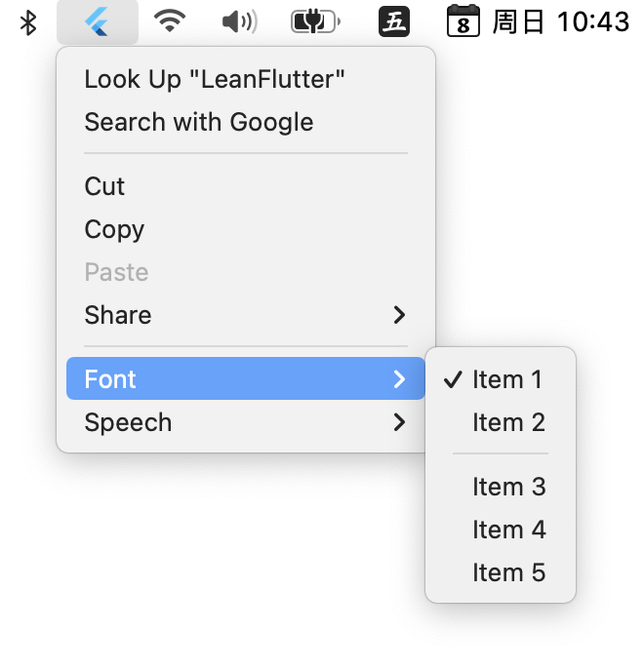
Task: Expand the Speech submenu
Action: 245,422
